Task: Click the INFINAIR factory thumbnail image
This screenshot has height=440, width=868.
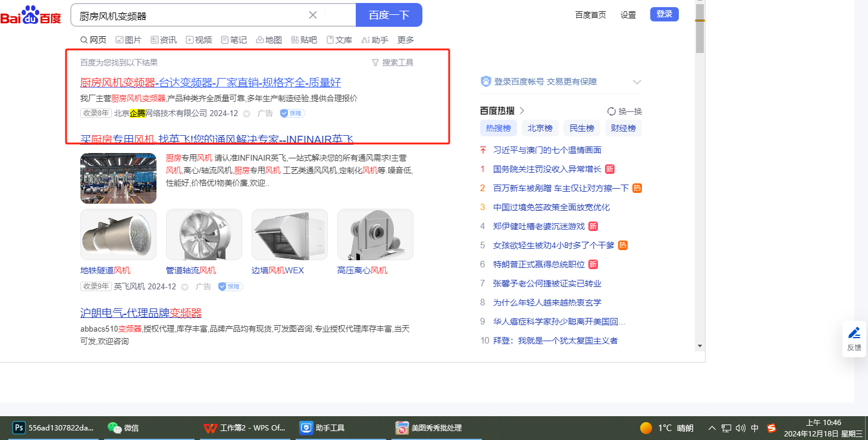Action: 118,179
